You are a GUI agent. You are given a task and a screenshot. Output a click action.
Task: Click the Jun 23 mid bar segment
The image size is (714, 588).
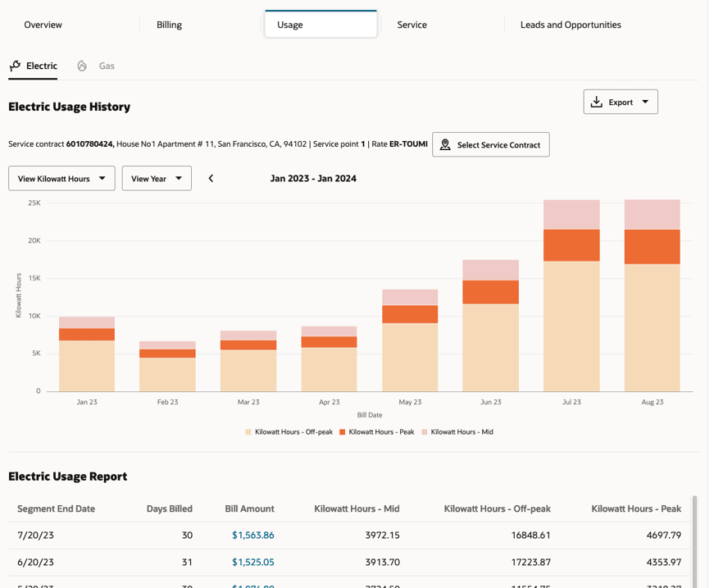point(490,270)
